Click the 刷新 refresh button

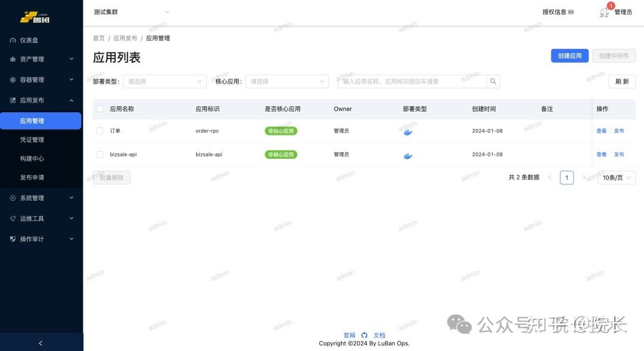(621, 81)
